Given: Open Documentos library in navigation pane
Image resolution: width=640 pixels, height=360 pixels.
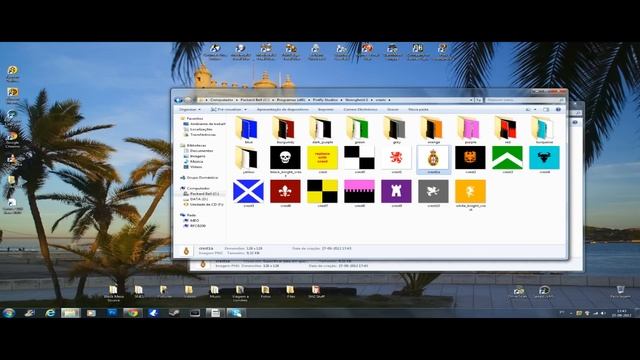Looking at the screenshot, I should [x=201, y=151].
